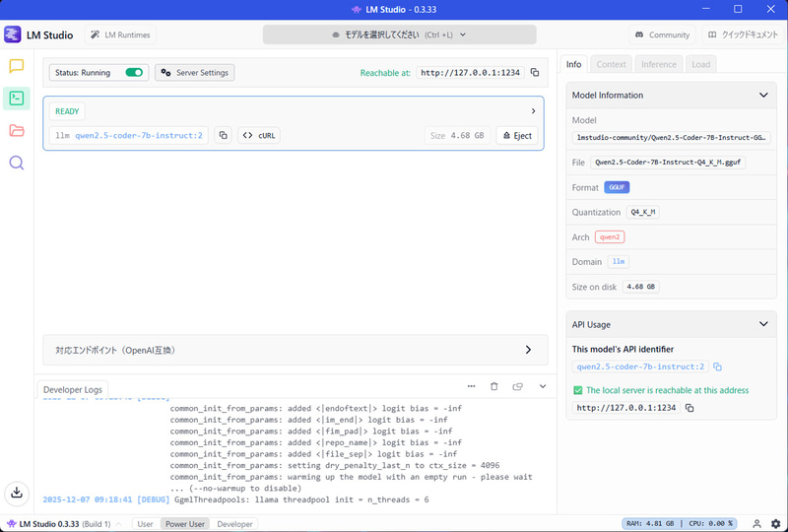788x532 pixels.
Task: Click the 4.68 GB size on disk value
Action: [x=641, y=287]
